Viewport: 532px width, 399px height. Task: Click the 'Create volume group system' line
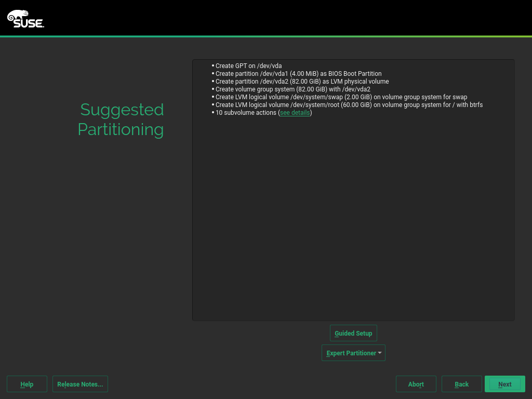292,89
